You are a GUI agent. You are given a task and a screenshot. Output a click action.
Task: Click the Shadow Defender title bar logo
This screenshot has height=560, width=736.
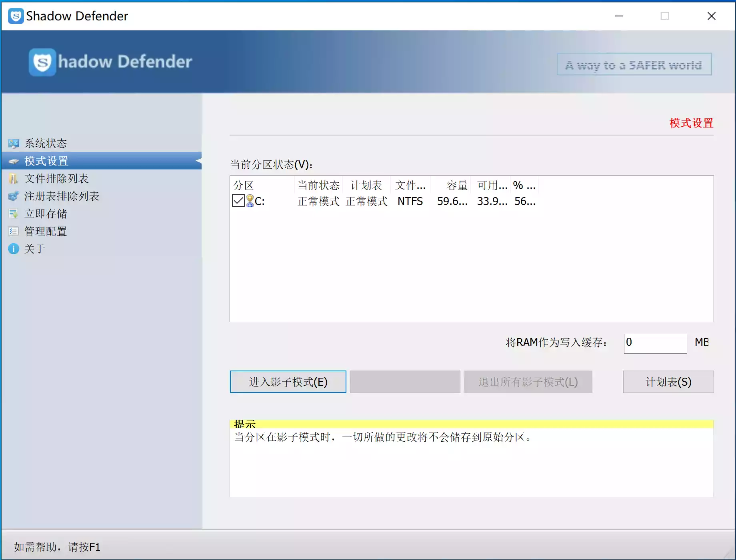pos(16,16)
